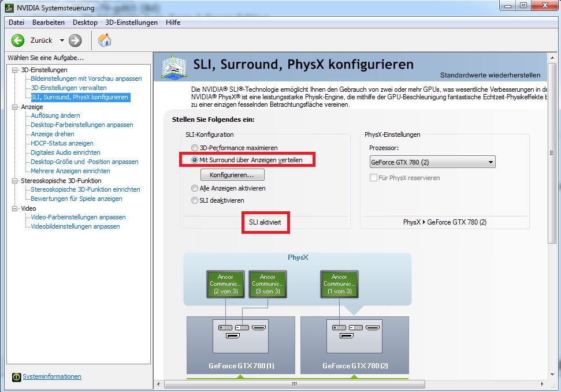Open Bildeinstellungen mit Vorschau anpassen
This screenshot has height=392, width=561.
tap(86, 79)
